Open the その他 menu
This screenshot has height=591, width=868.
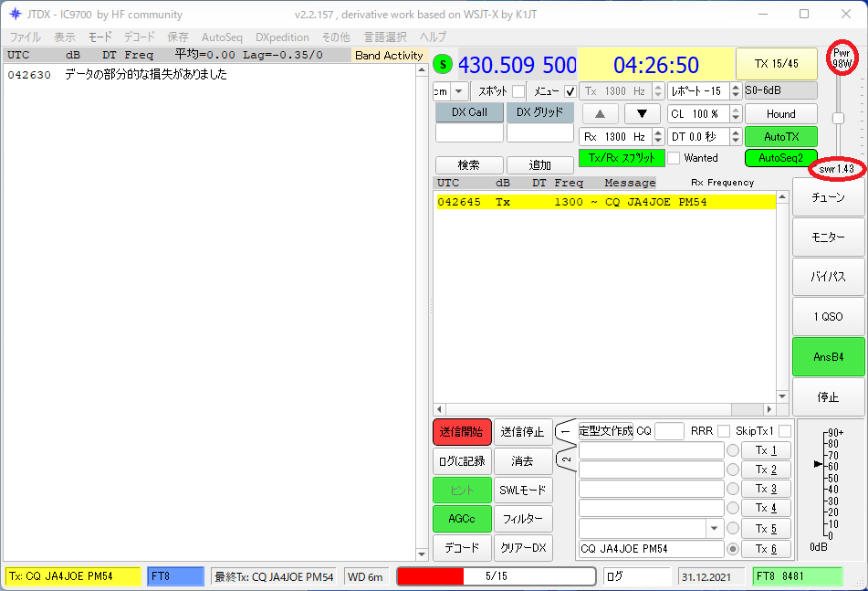point(336,37)
